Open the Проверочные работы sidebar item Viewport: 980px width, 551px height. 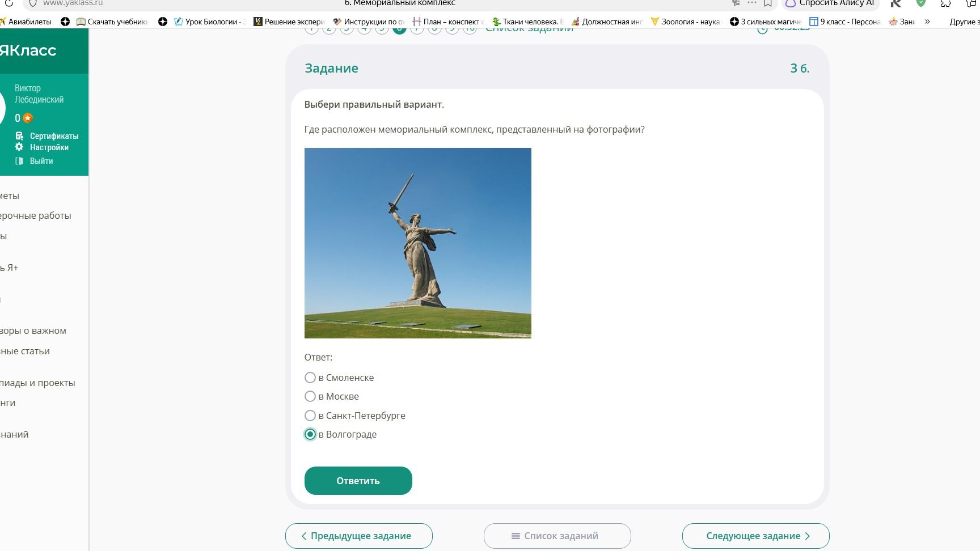(36, 215)
